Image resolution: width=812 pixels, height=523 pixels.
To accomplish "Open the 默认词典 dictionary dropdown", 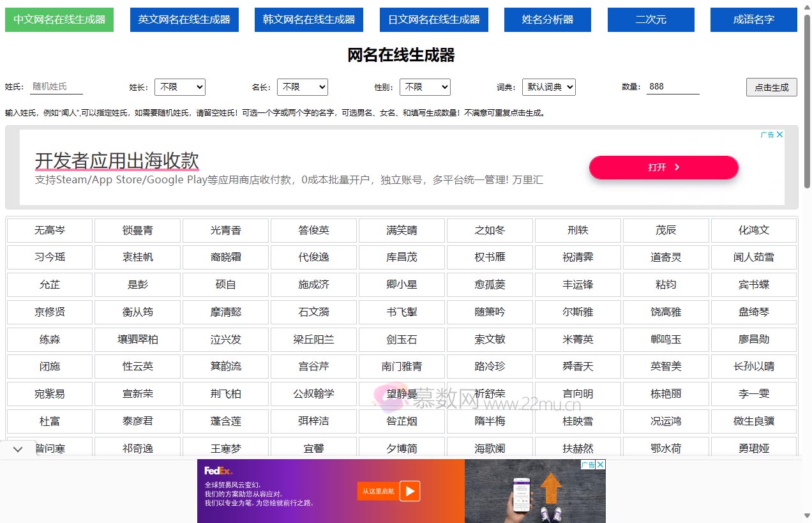I will 548,87.
